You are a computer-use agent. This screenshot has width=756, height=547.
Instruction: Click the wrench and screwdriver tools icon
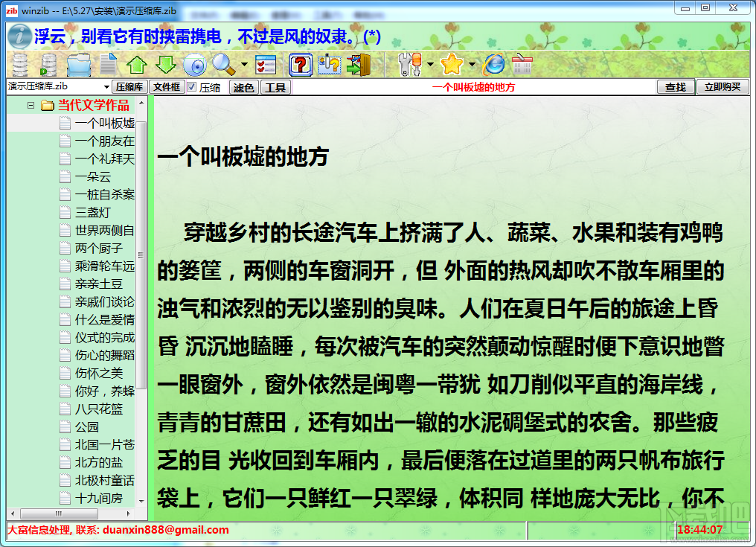point(410,65)
